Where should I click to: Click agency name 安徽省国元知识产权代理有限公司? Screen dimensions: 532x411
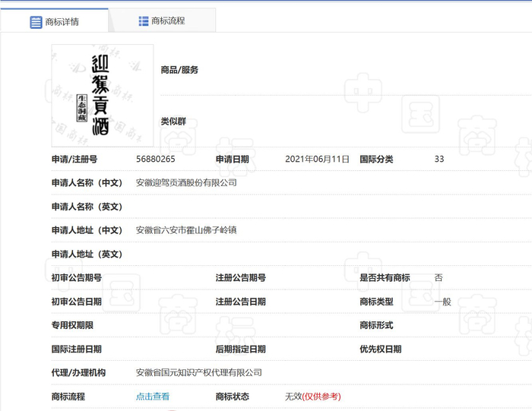tap(199, 373)
